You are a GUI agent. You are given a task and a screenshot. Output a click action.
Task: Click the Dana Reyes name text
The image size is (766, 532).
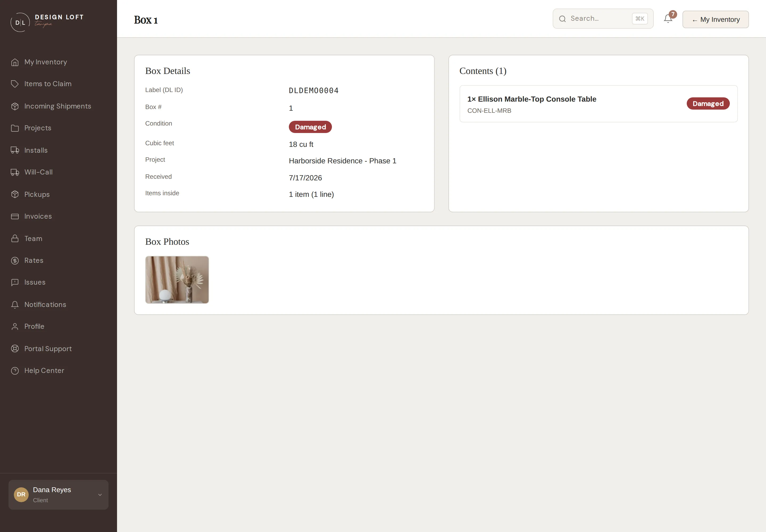tap(52, 490)
